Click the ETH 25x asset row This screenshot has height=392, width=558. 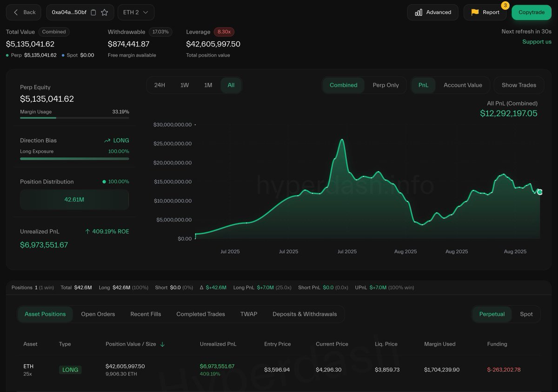point(279,370)
